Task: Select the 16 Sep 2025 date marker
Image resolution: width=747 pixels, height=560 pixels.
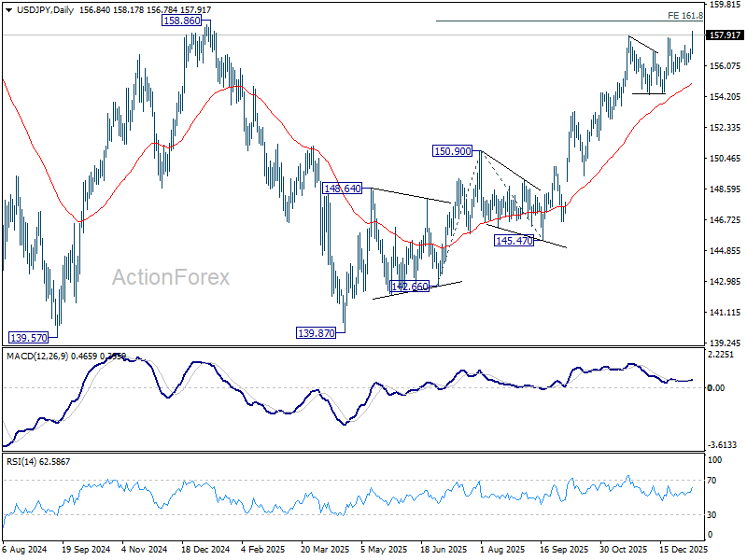Action: [x=565, y=549]
